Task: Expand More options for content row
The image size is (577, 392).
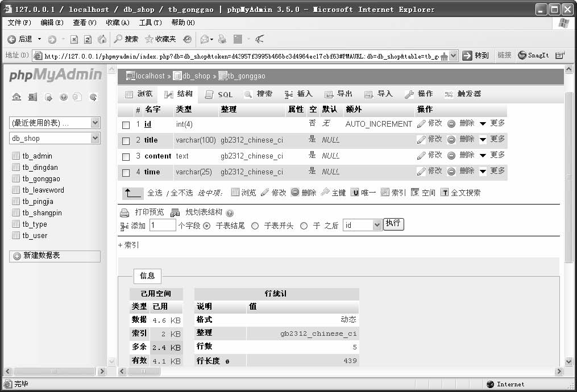Action: coord(493,155)
